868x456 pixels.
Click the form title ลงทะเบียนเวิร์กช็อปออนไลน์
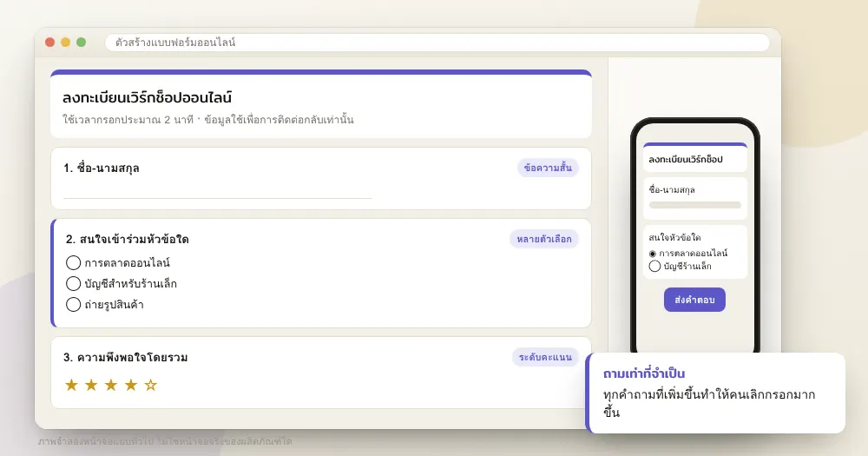click(x=148, y=98)
